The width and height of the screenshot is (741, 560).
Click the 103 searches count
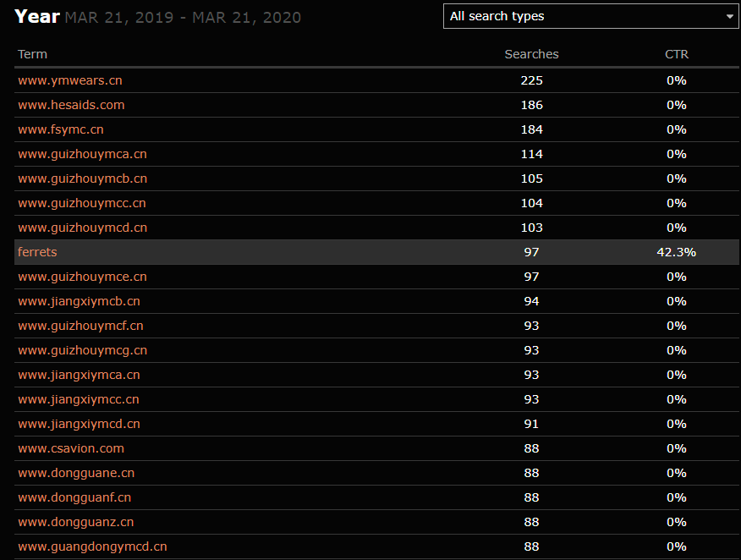[x=532, y=228]
